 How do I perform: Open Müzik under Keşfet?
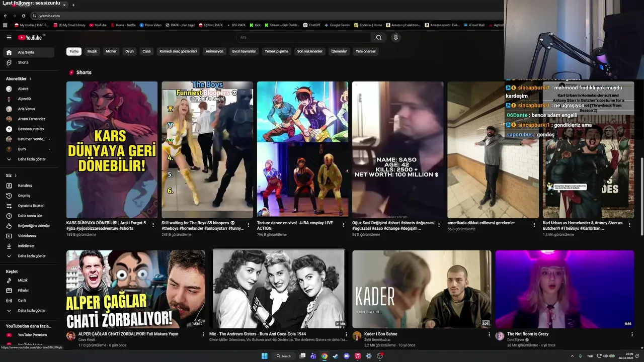pos(23,280)
